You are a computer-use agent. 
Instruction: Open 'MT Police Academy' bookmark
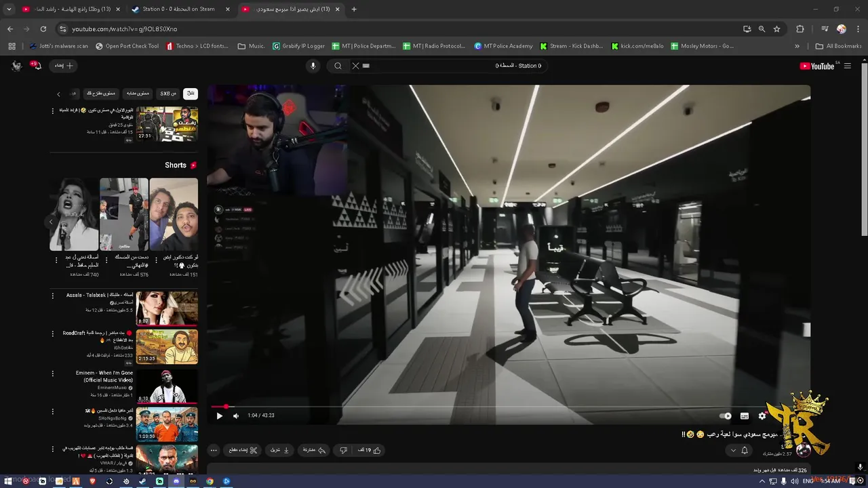[x=504, y=46]
